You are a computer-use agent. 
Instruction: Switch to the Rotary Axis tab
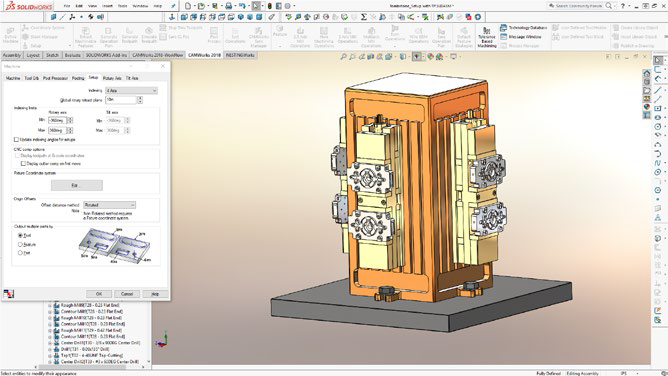point(112,78)
